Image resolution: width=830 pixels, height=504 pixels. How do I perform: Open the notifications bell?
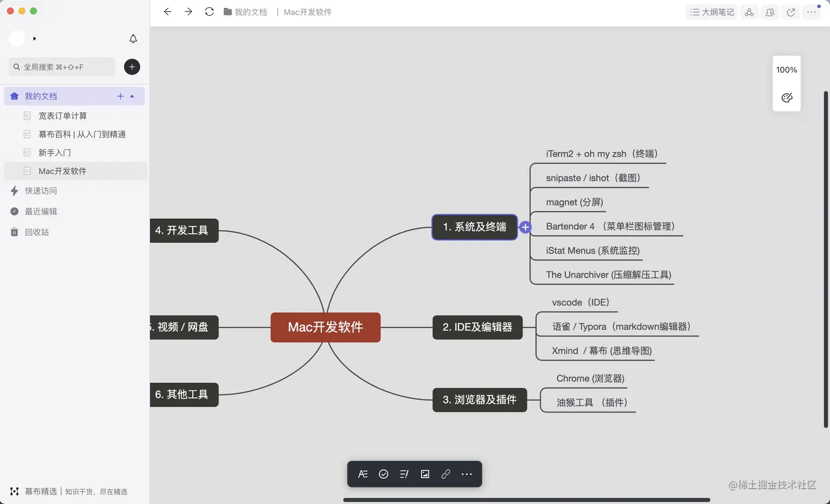tap(133, 38)
